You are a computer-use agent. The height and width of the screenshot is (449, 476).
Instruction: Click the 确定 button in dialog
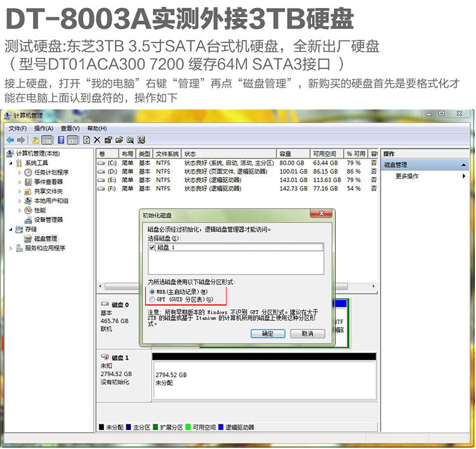268,334
